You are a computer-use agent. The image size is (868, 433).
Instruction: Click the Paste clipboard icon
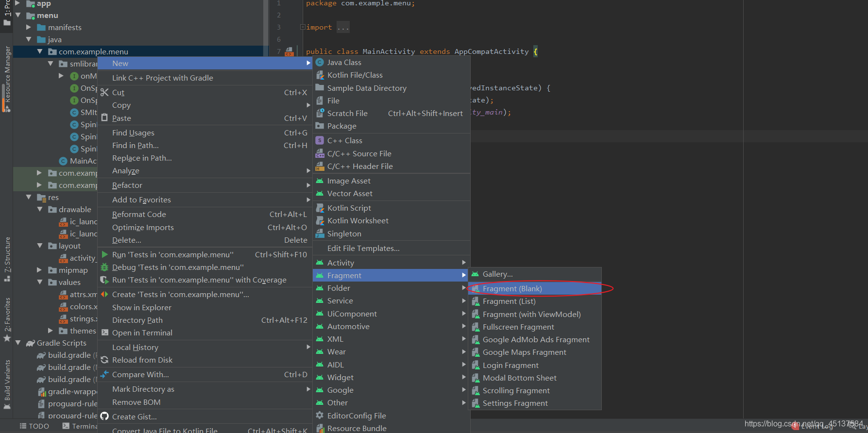pyautogui.click(x=104, y=117)
